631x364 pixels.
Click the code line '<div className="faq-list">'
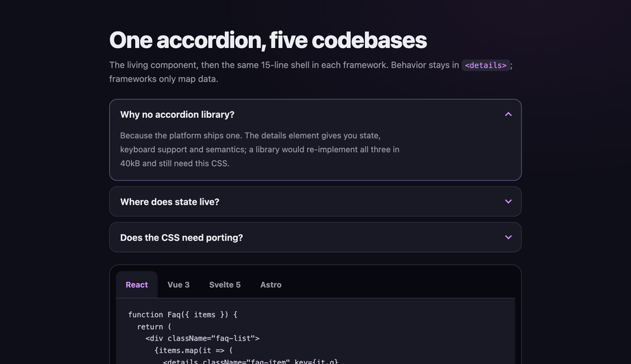pyautogui.click(x=202, y=338)
